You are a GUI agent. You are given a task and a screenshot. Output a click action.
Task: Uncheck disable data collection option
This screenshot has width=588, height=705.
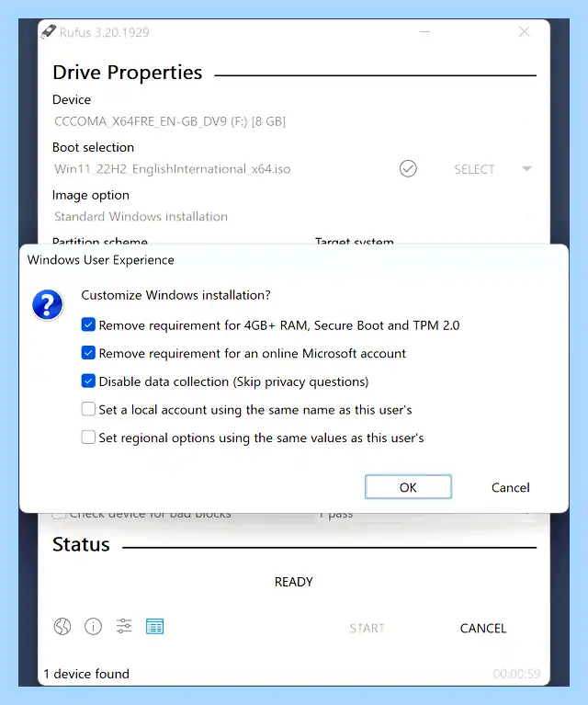88,381
